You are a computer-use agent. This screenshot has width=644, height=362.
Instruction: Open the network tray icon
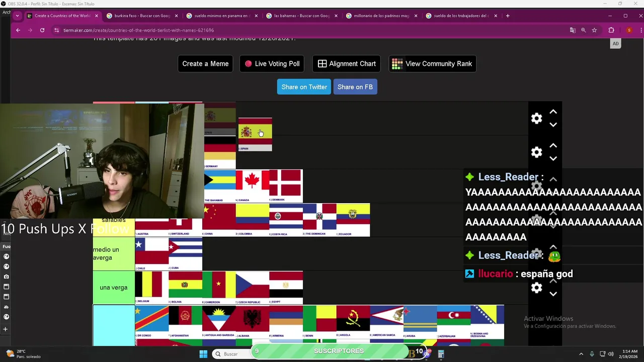(x=602, y=354)
